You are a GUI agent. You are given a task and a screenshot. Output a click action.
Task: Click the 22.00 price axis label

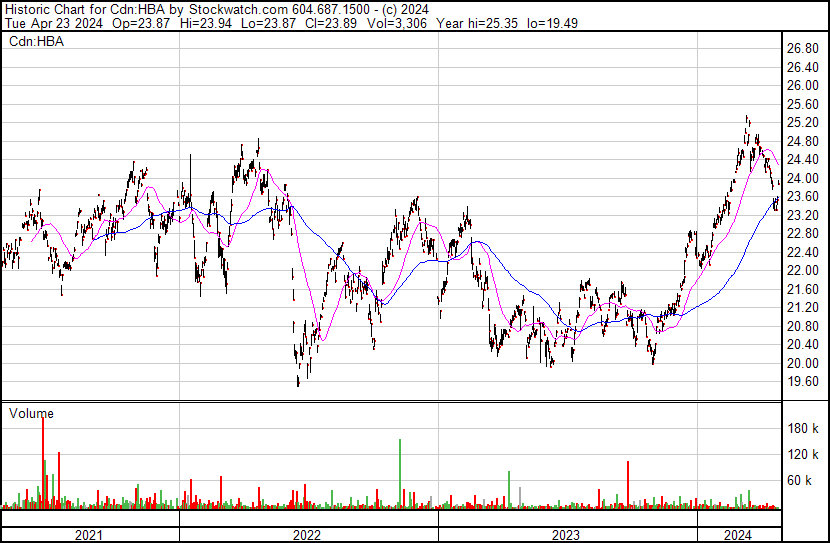[x=803, y=271]
